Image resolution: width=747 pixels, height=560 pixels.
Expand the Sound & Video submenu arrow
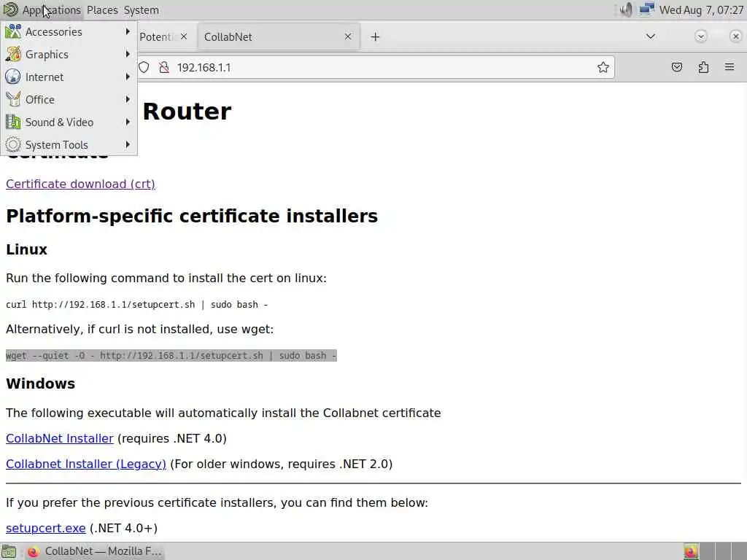pyautogui.click(x=128, y=122)
